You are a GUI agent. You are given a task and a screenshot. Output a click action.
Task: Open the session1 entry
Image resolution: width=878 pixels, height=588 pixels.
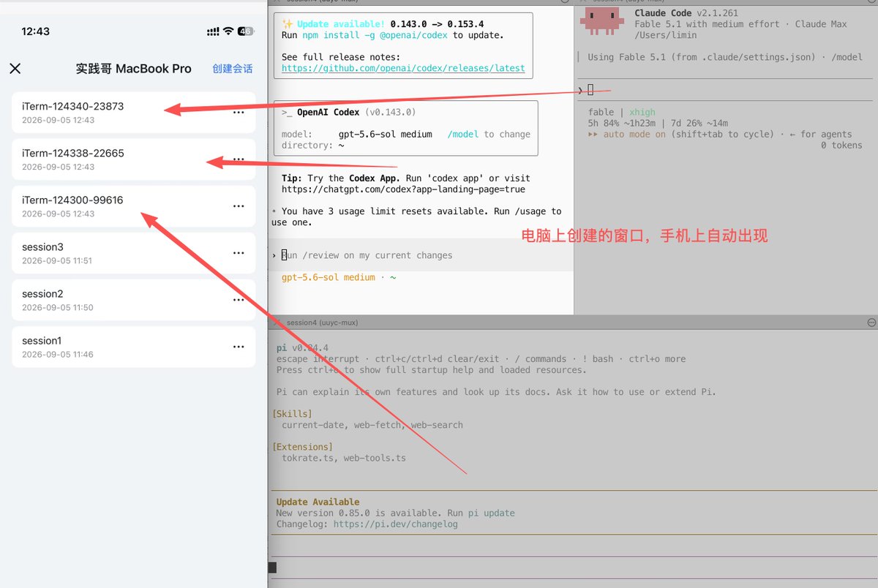point(134,347)
